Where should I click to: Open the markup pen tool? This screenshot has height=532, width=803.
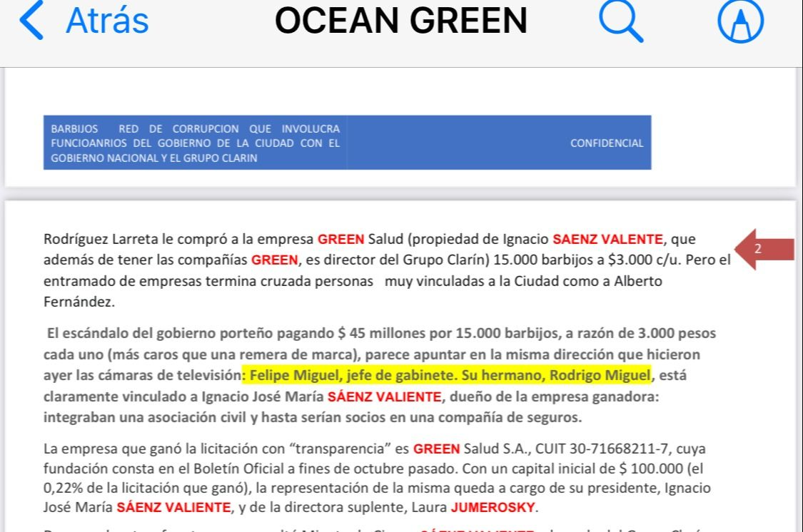740,21
